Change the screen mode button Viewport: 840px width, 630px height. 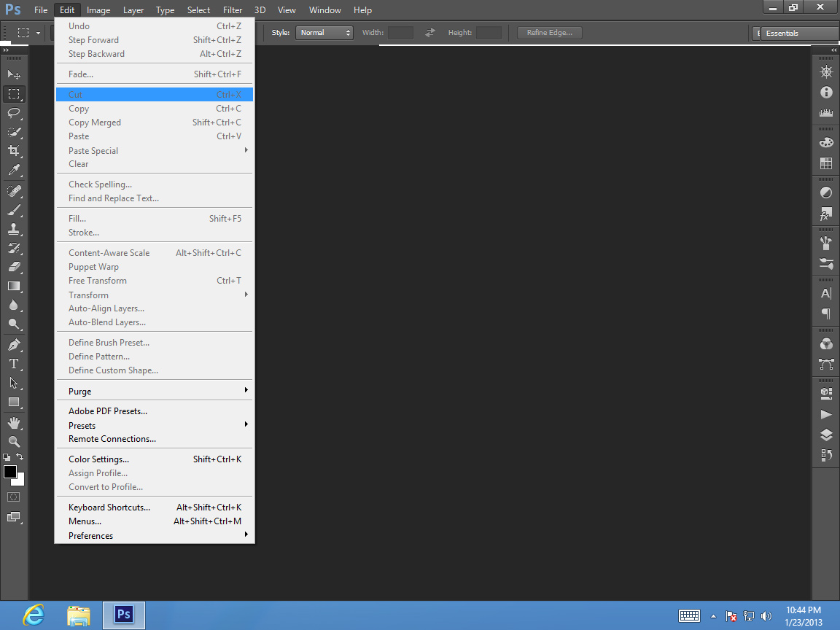(14, 517)
